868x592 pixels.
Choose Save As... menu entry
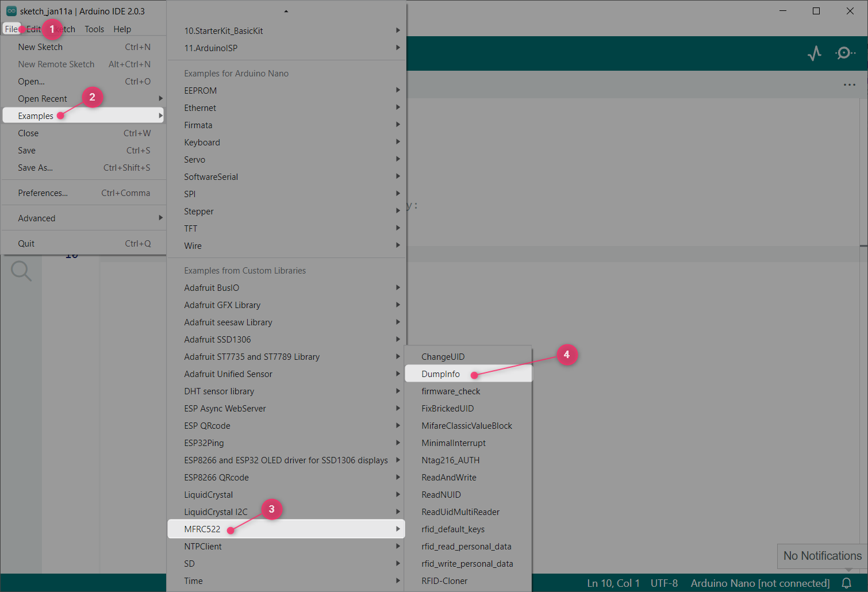click(84, 168)
